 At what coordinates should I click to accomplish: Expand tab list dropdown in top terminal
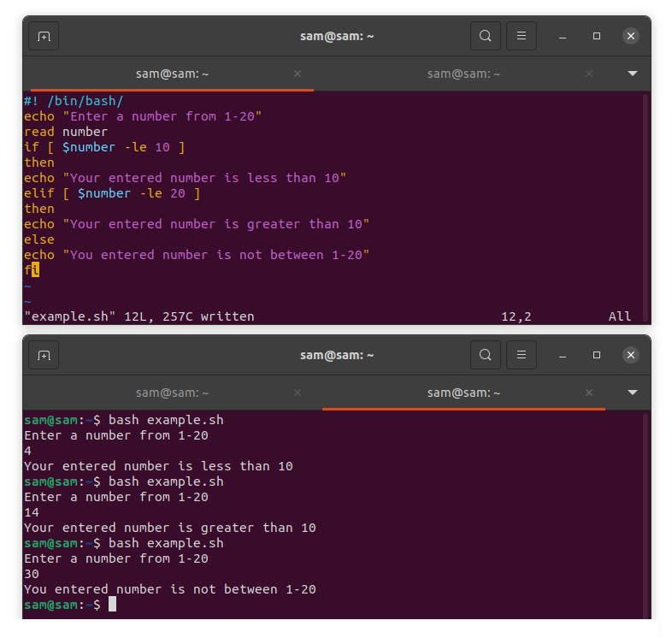tap(633, 74)
